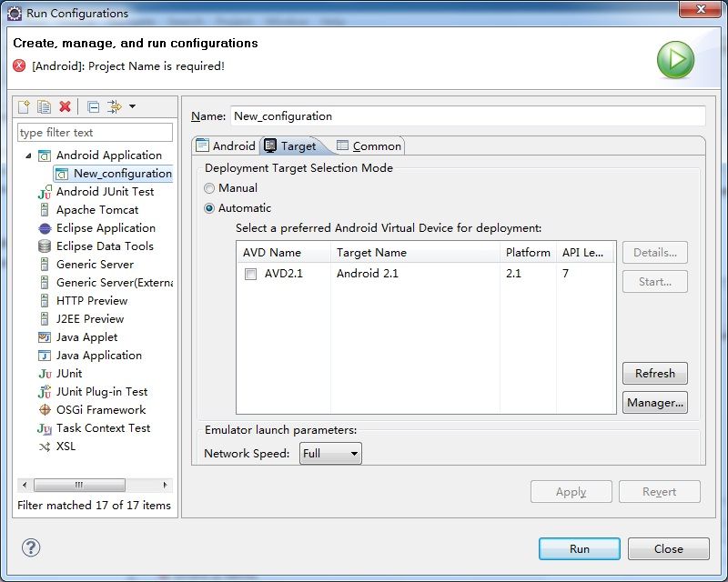The height and width of the screenshot is (582, 728).
Task: Switch to the Android tab
Action: click(x=226, y=145)
